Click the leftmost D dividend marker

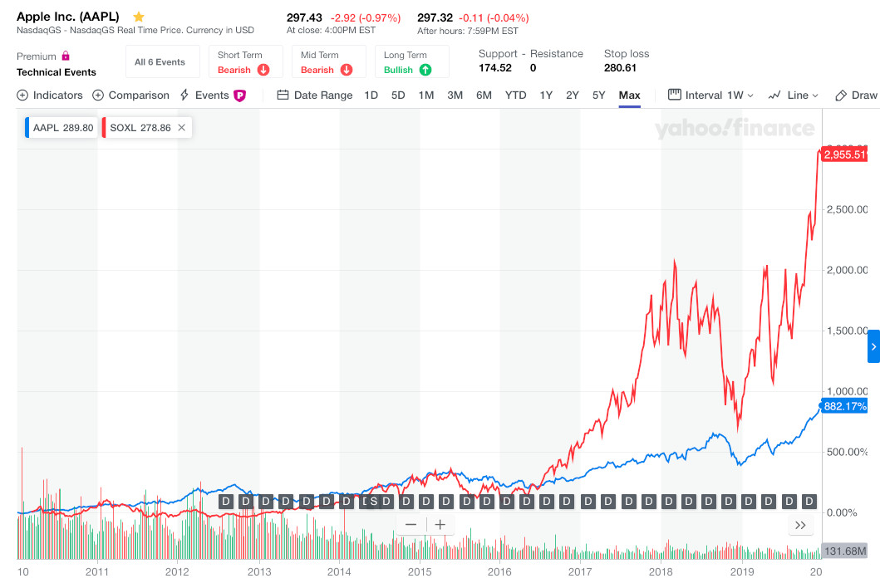(x=226, y=501)
